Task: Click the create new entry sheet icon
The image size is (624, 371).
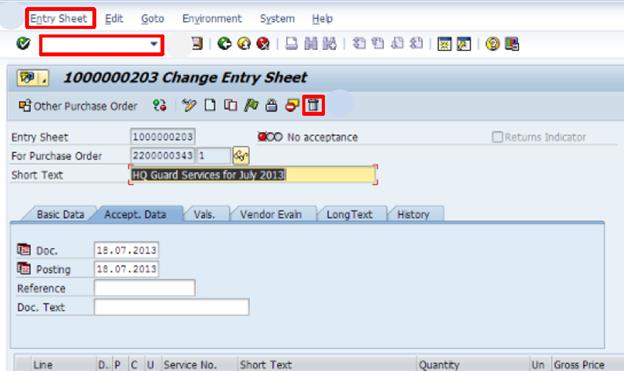Action: pos(210,105)
